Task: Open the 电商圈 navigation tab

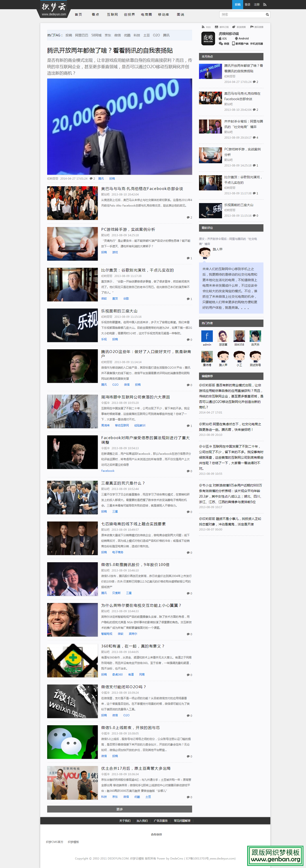Action: [x=146, y=15]
